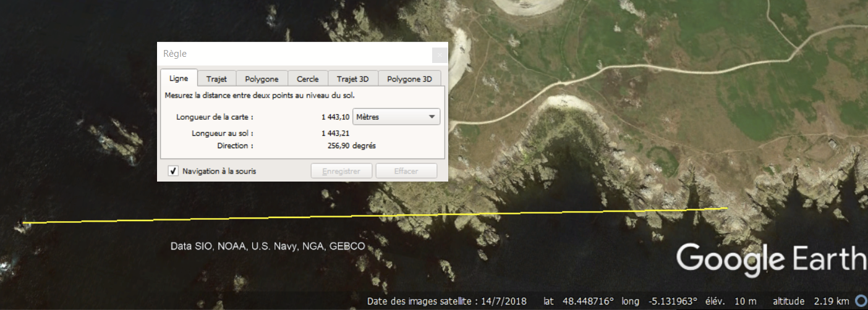Screen dimensions: 868x310
Task: Open the Mètres units dropdown
Action: click(396, 117)
